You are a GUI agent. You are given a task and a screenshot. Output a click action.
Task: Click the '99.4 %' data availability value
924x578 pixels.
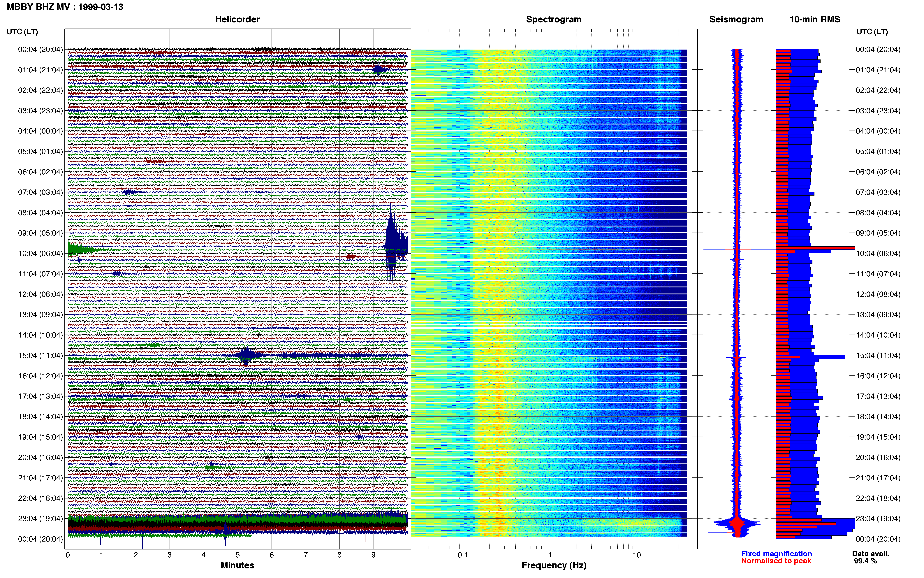pos(865,561)
